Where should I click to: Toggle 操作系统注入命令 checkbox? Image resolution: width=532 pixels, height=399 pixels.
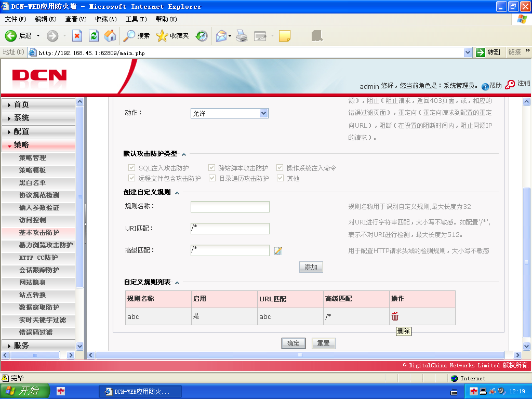280,168
